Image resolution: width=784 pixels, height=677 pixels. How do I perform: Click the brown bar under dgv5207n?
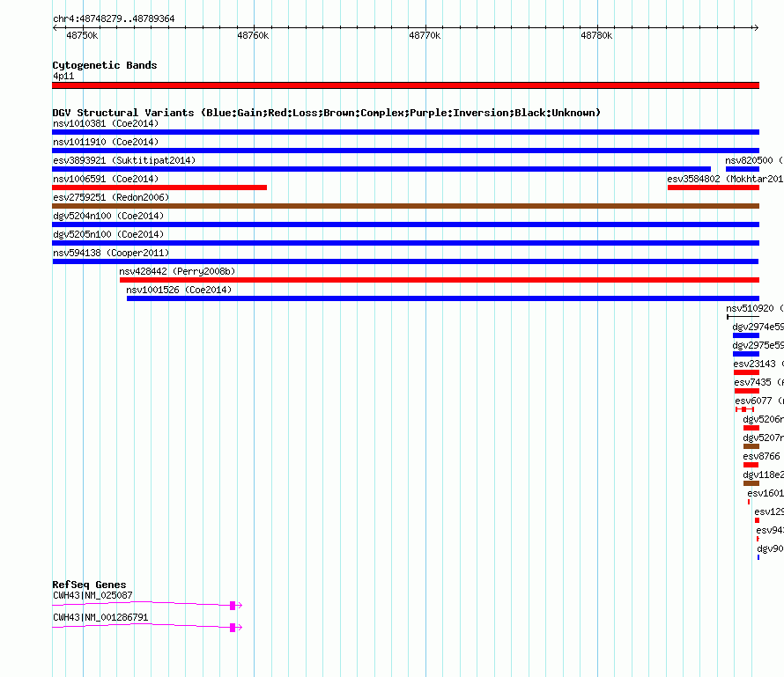point(751,446)
